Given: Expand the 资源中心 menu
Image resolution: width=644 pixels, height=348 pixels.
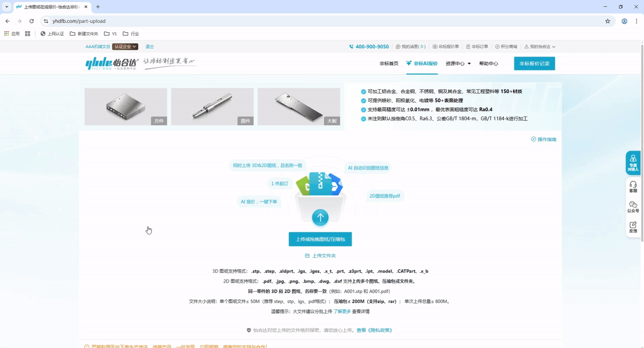Looking at the screenshot, I should click(x=458, y=64).
